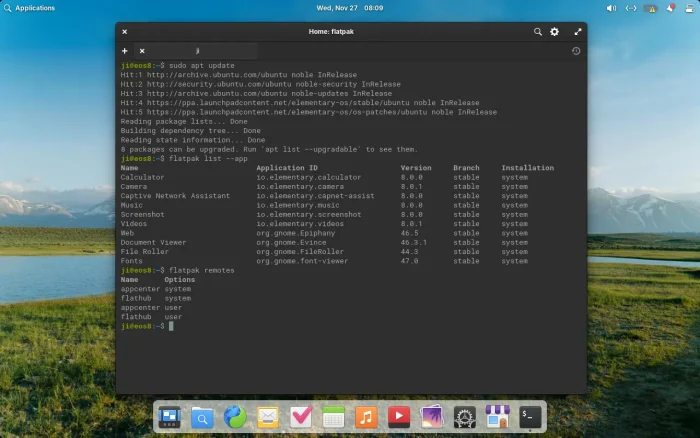Launch Tasks checkmark app from dock

[301, 417]
